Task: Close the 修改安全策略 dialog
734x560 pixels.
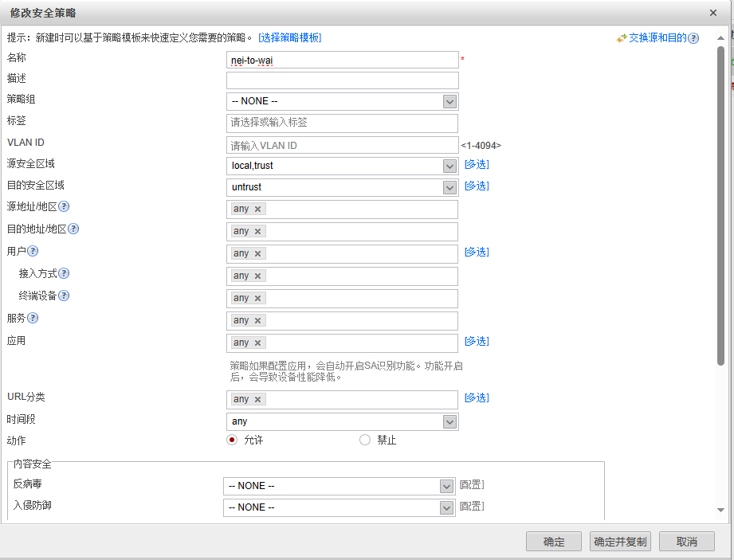Action: coord(713,13)
